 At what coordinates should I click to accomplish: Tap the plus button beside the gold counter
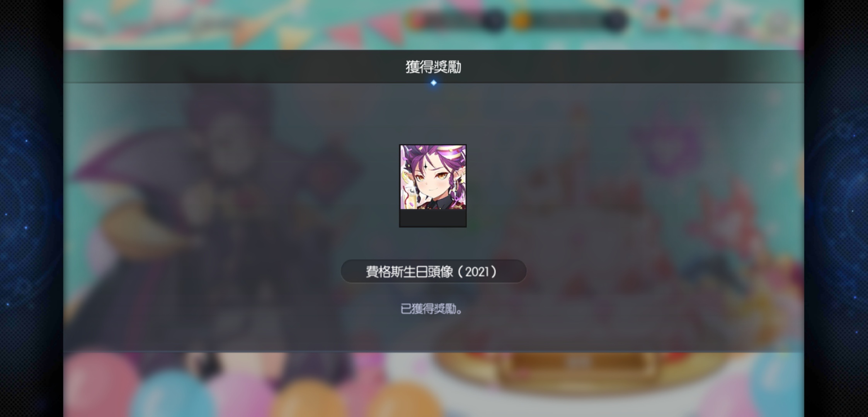click(x=614, y=20)
